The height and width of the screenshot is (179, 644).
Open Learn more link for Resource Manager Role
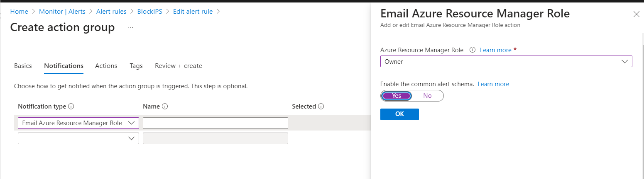click(495, 50)
